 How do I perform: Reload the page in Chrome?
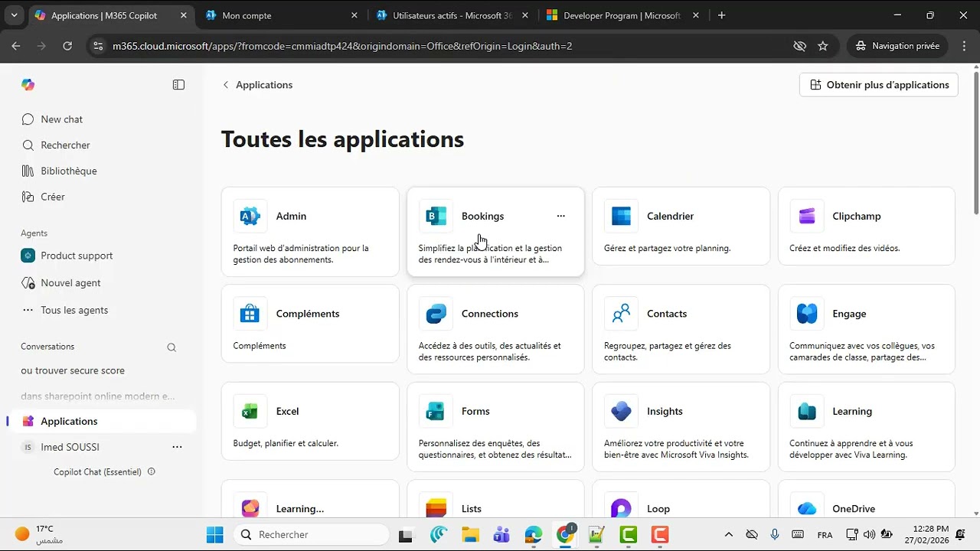pos(67,46)
